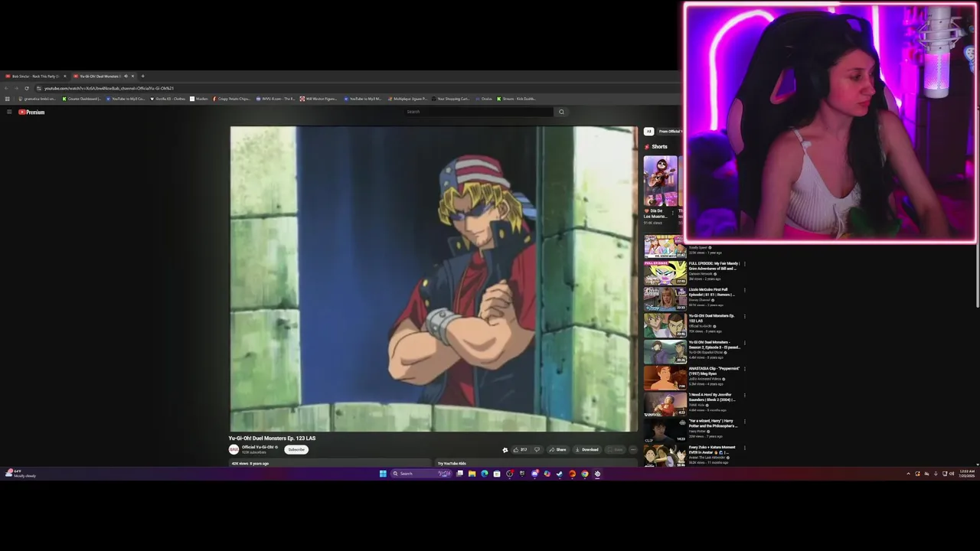This screenshot has width=980, height=551.
Task: Open options menu for Season 2 Episode 3 video
Action: coord(744,343)
